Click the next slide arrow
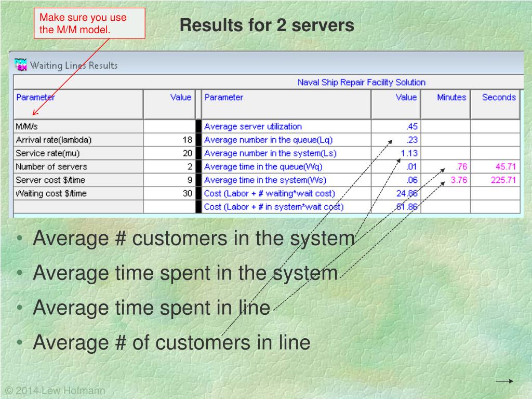This screenshot has height=399, width=532. pos(504,381)
